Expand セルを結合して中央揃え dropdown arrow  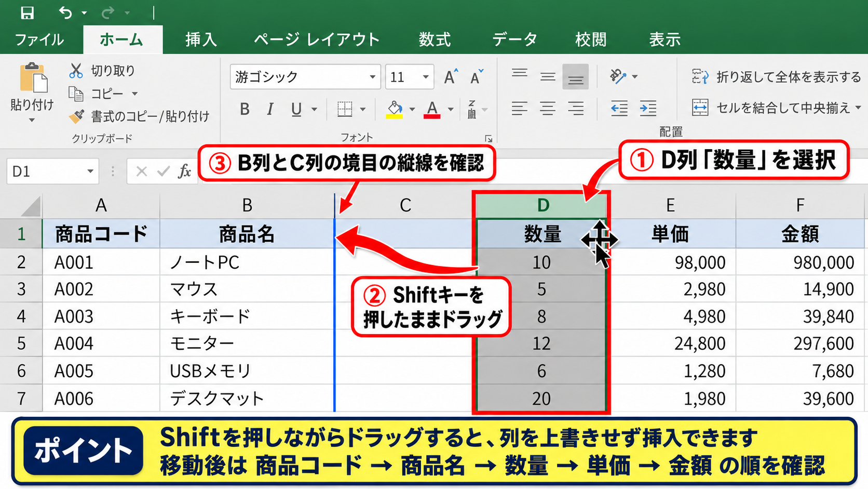click(858, 108)
